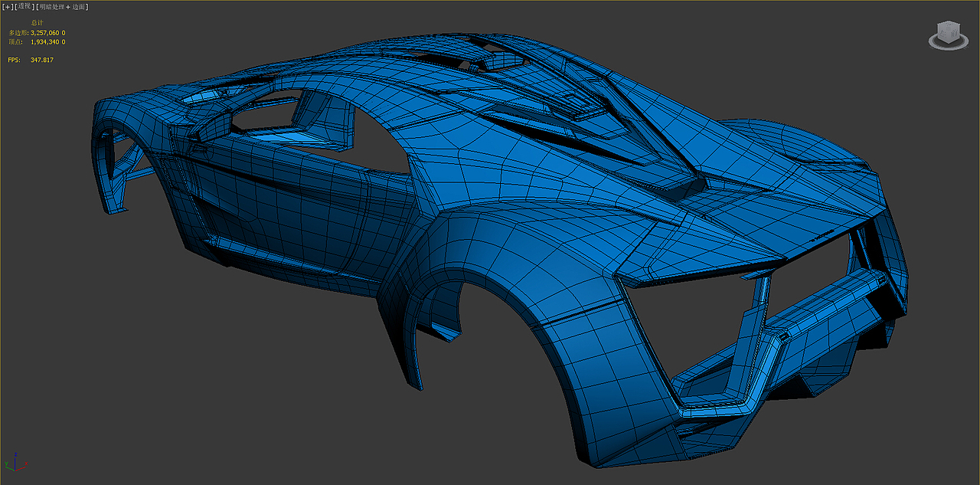
Task: Click the 总计 statistics header
Action: (x=37, y=23)
